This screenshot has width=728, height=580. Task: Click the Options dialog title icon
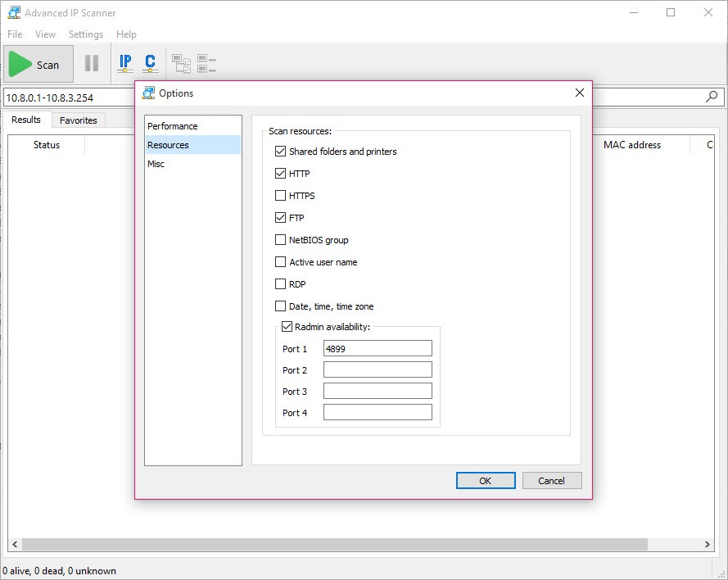pyautogui.click(x=148, y=93)
